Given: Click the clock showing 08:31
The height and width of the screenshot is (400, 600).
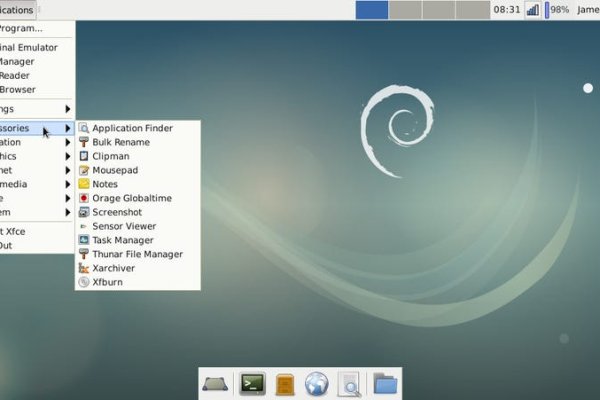Looking at the screenshot, I should [x=506, y=10].
